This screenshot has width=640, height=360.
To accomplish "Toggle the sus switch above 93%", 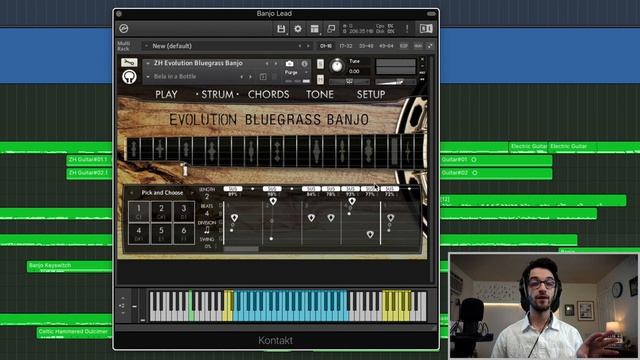I will click(x=350, y=189).
